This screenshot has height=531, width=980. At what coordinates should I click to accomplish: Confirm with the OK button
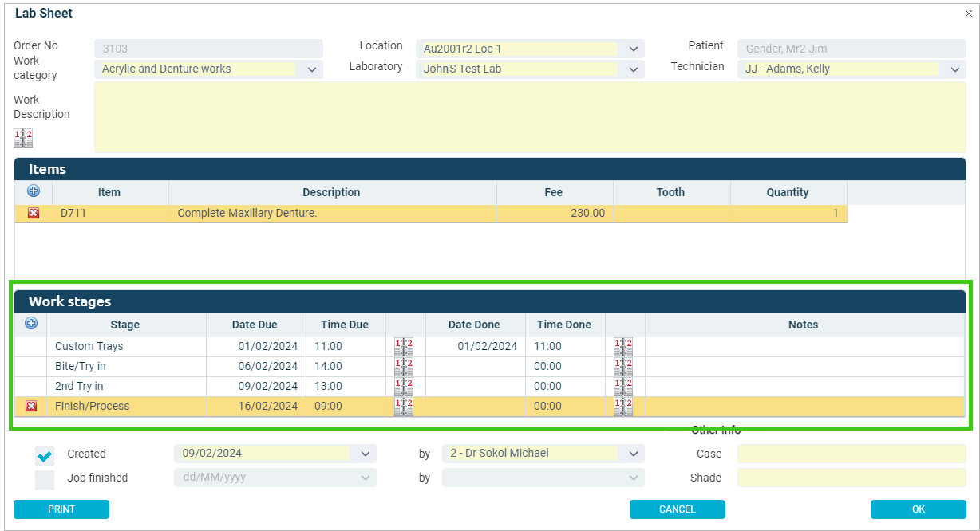919,509
